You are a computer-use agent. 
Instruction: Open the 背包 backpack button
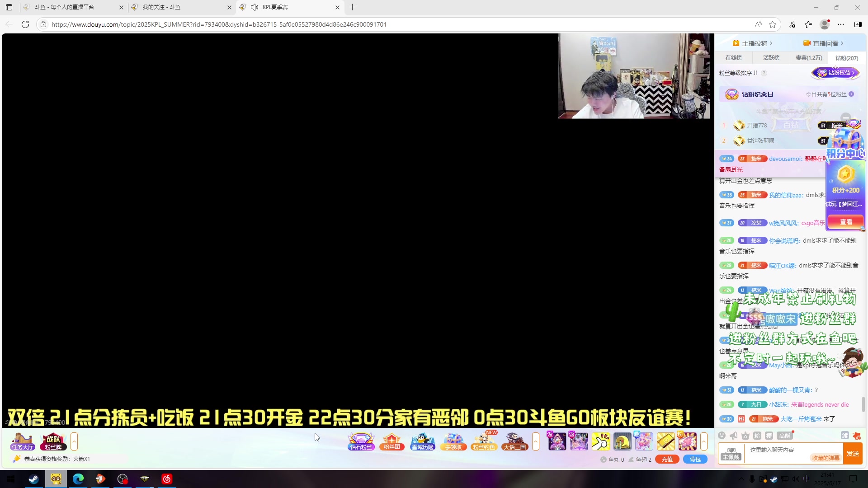point(695,459)
